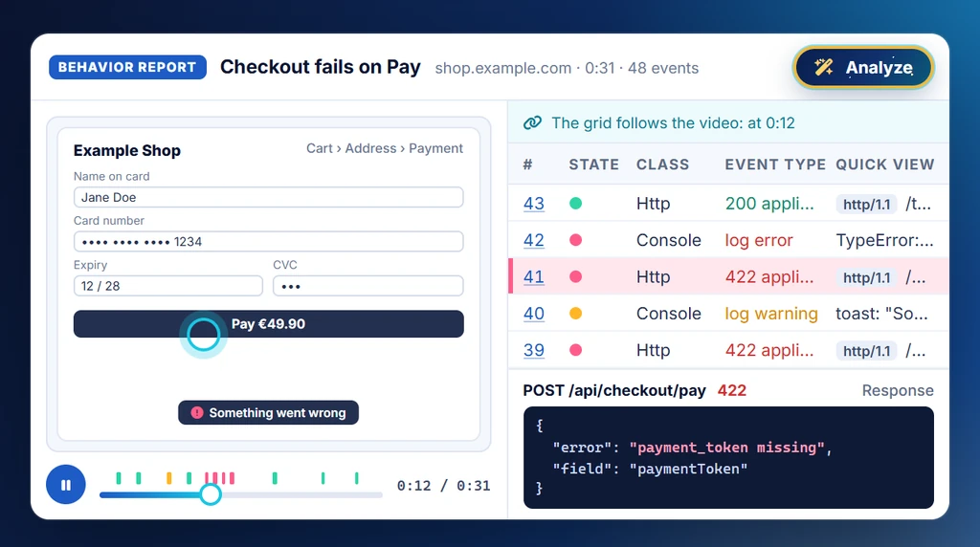Screen dimensions: 980x547
Task: Open event number 41 link
Action: (x=534, y=276)
